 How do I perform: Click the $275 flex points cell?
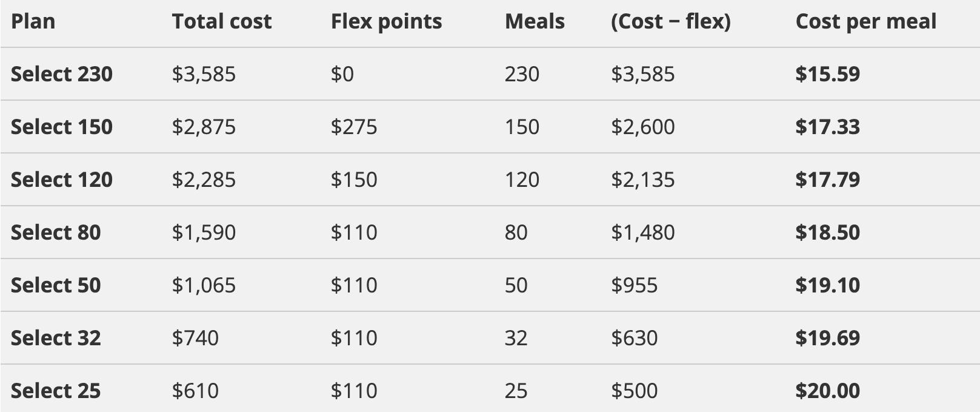coord(354,127)
